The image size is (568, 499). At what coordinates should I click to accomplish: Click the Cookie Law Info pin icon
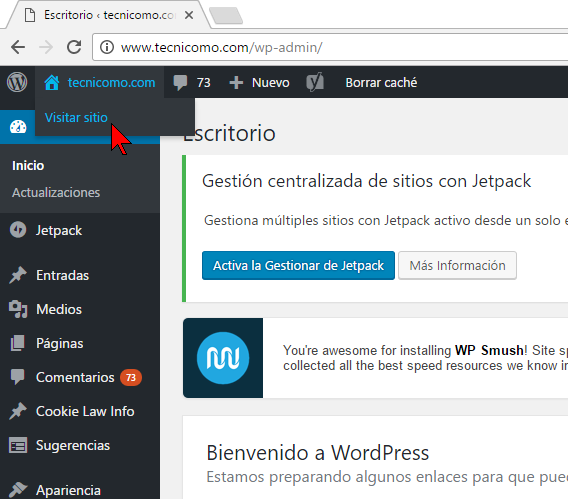click(18, 411)
